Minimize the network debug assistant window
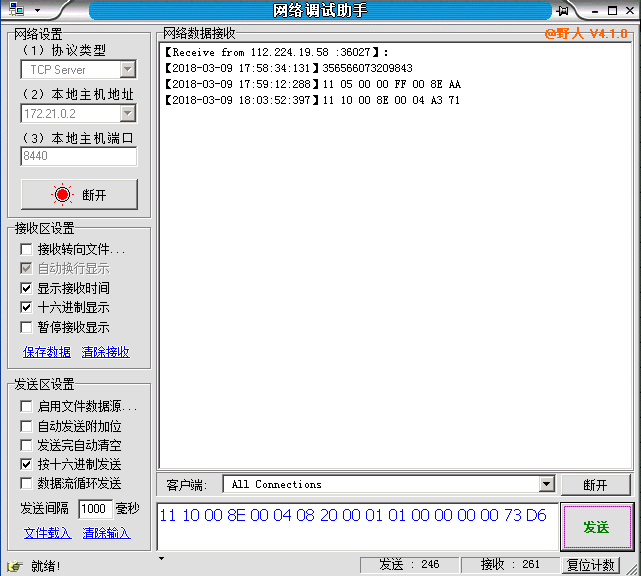The width and height of the screenshot is (641, 576). pos(595,11)
